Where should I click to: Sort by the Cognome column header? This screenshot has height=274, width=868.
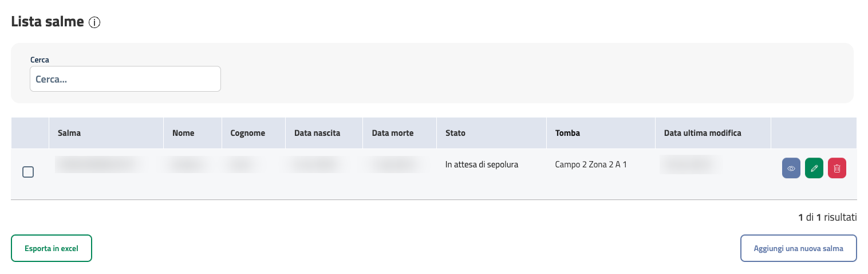[247, 133]
